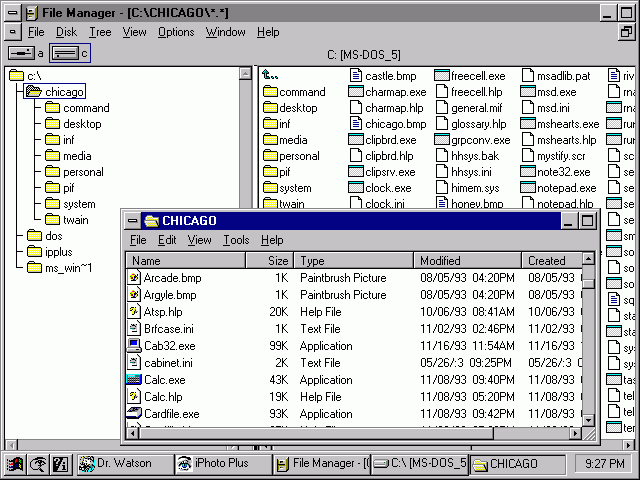Click chicago.bmp file icon

pyautogui.click(x=356, y=123)
